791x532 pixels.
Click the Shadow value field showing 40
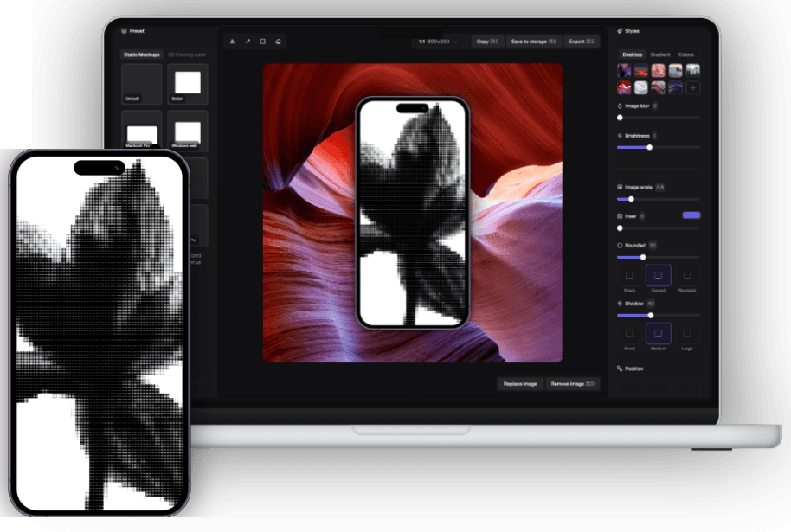pyautogui.click(x=651, y=304)
